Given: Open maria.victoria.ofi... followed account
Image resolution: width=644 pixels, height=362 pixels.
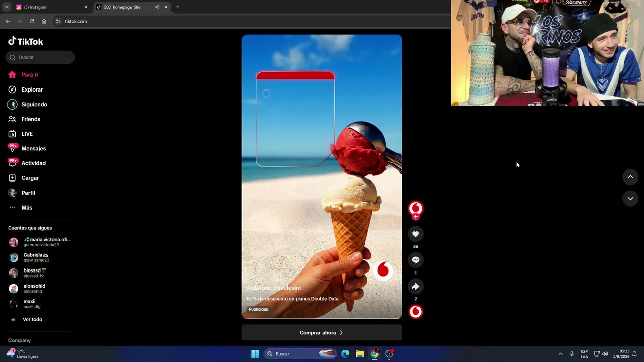Looking at the screenshot, I should (40, 242).
